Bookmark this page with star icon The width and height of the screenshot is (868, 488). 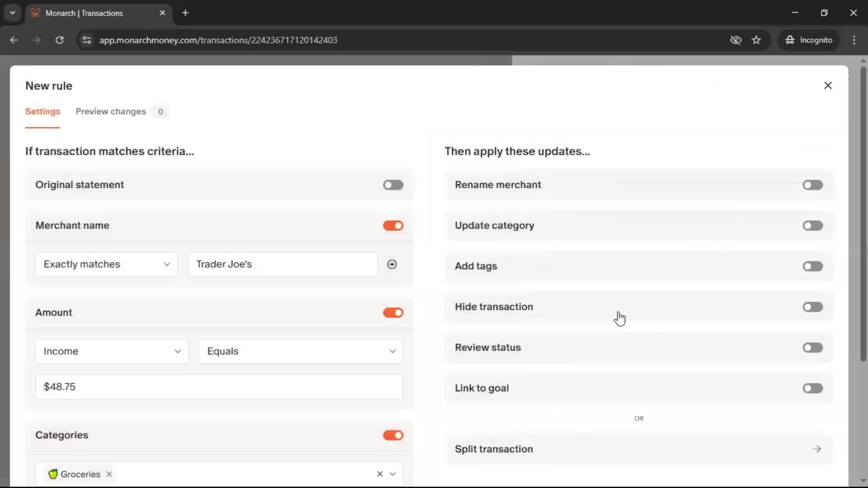[x=756, y=40]
